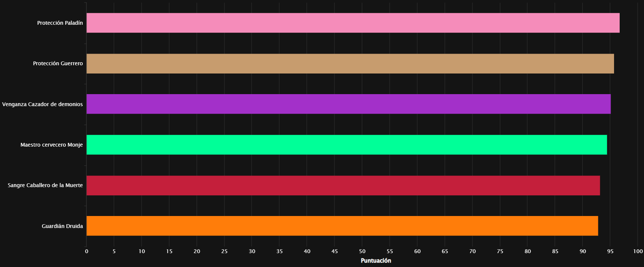Click the "Puntuación" x-axis title
Image resolution: width=644 pixels, height=267 pixels.
(x=376, y=261)
